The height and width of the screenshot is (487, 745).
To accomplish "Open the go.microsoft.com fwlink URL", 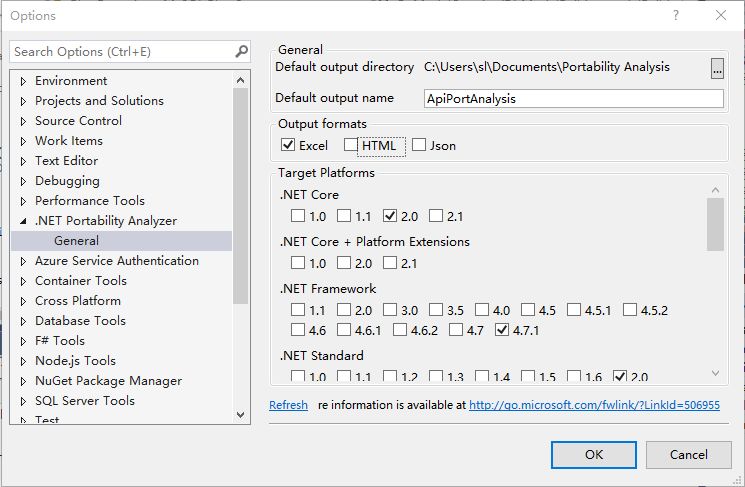I will [594, 406].
